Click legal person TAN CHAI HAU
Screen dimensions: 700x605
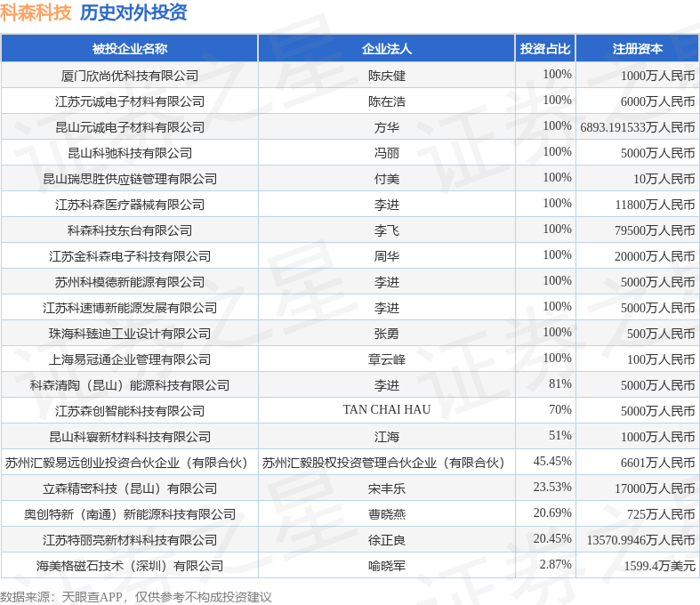[x=387, y=409]
